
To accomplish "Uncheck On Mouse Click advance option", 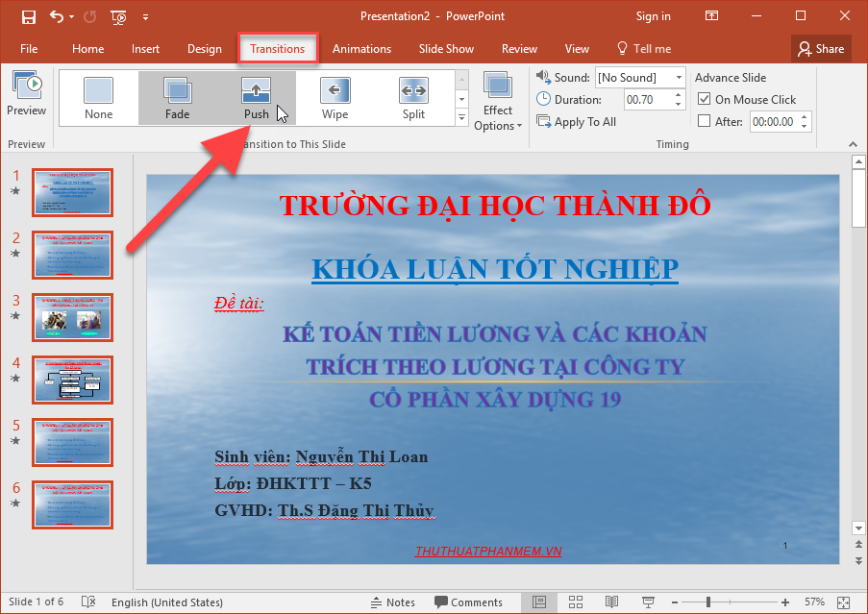I will 707,99.
